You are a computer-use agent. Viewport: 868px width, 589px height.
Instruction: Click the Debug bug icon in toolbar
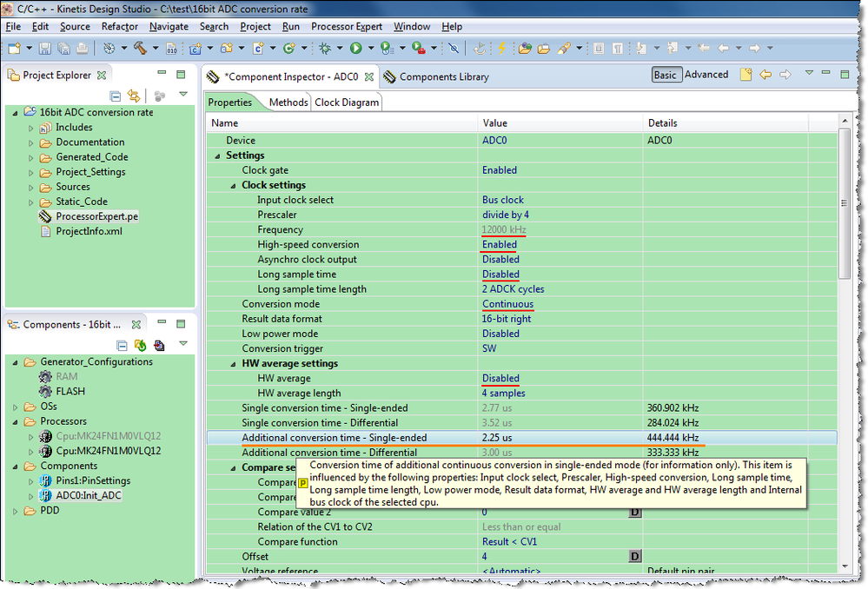tap(324, 49)
